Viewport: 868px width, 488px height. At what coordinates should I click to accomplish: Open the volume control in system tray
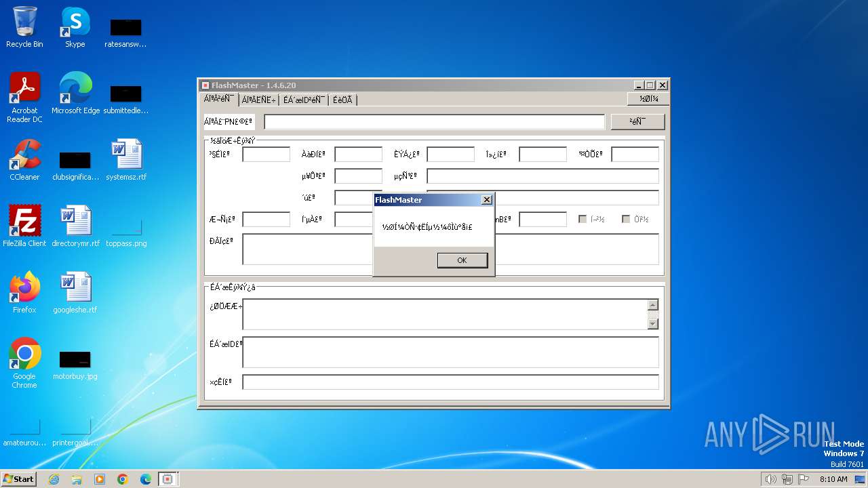coord(770,479)
